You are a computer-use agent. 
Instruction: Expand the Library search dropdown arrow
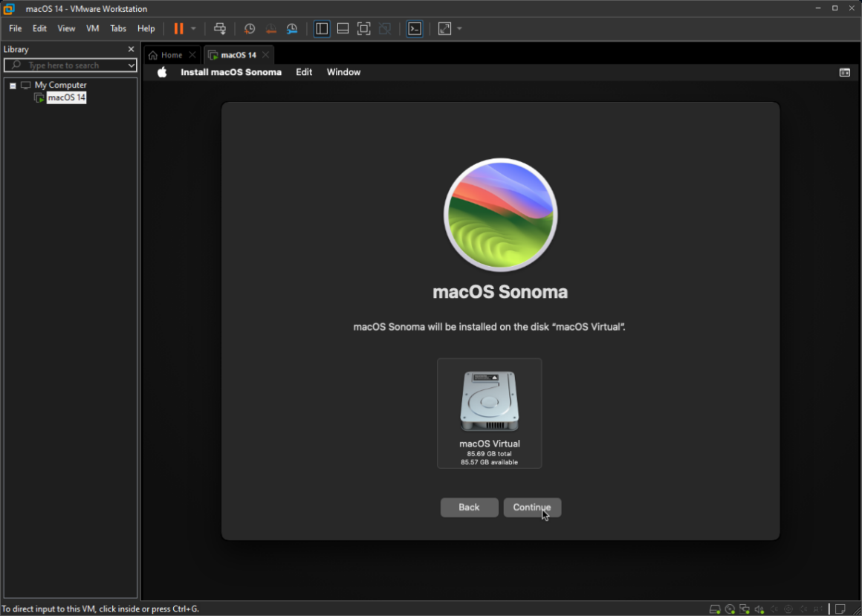131,65
